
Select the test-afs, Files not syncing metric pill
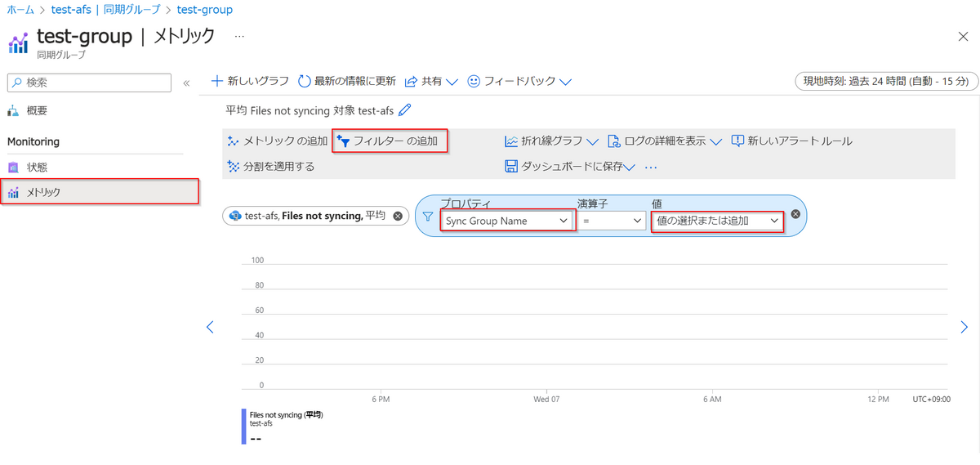(x=315, y=216)
